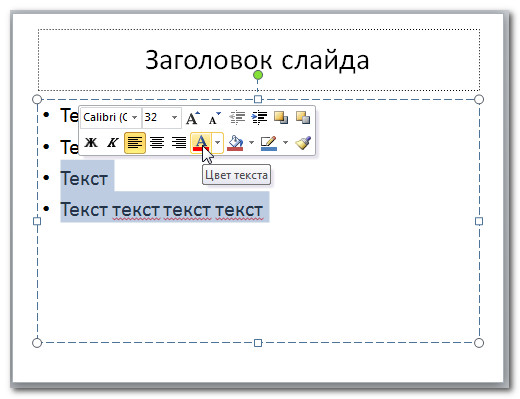Align text to the right
This screenshot has width=520, height=399.
[x=179, y=143]
